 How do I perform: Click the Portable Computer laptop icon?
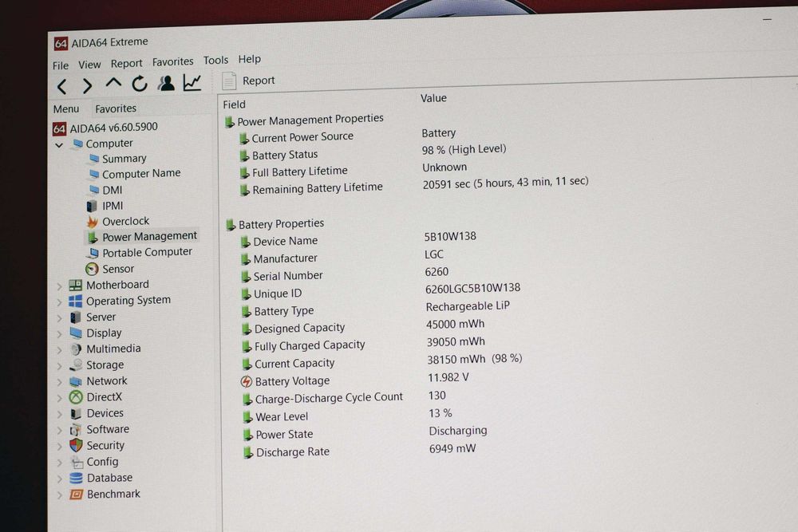[x=93, y=253]
